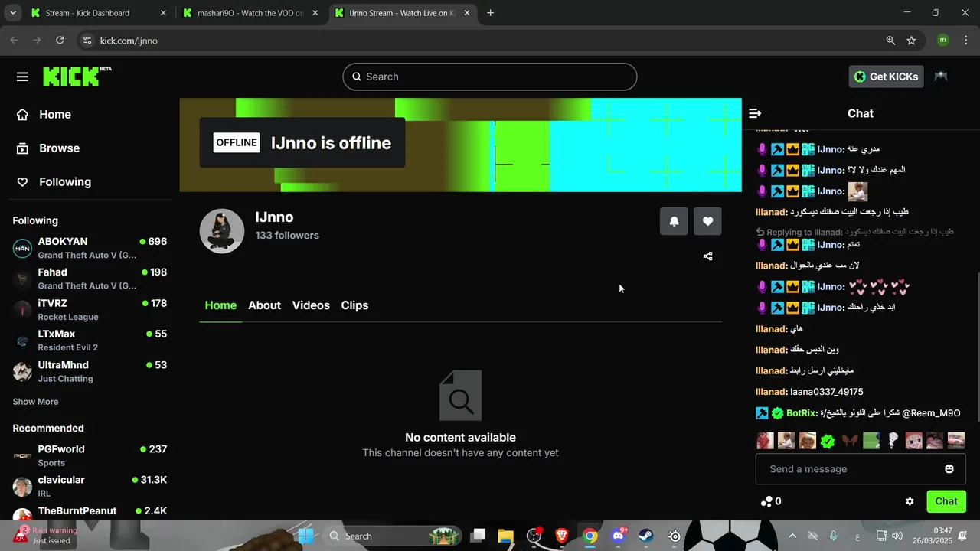Click the Following heart icon in the sidebar
This screenshot has height=551, width=980.
pyautogui.click(x=22, y=182)
